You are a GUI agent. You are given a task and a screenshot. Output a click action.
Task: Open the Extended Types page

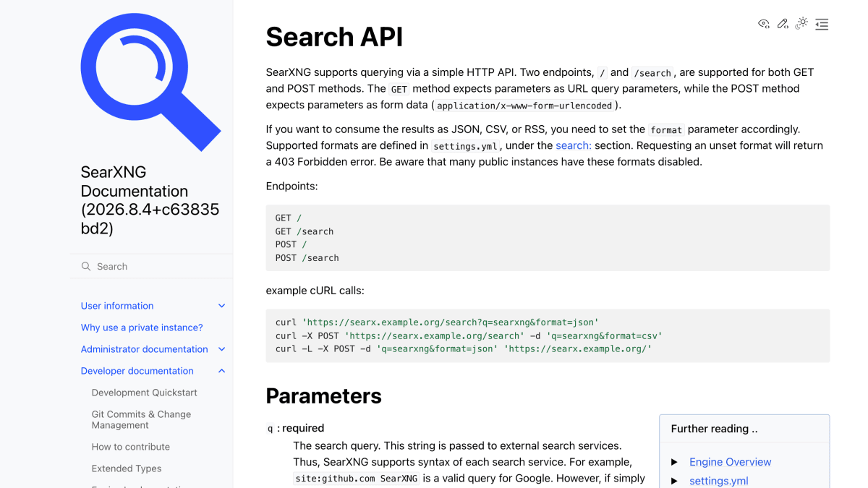click(127, 468)
